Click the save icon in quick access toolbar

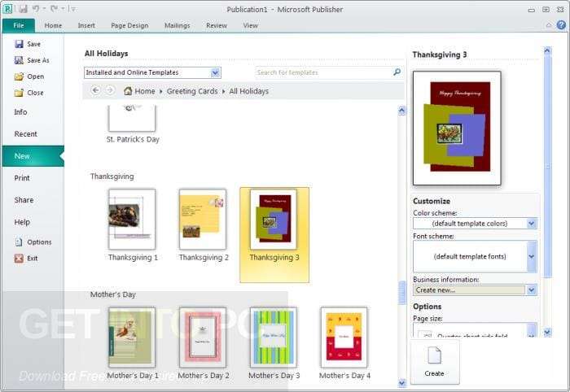23,9
